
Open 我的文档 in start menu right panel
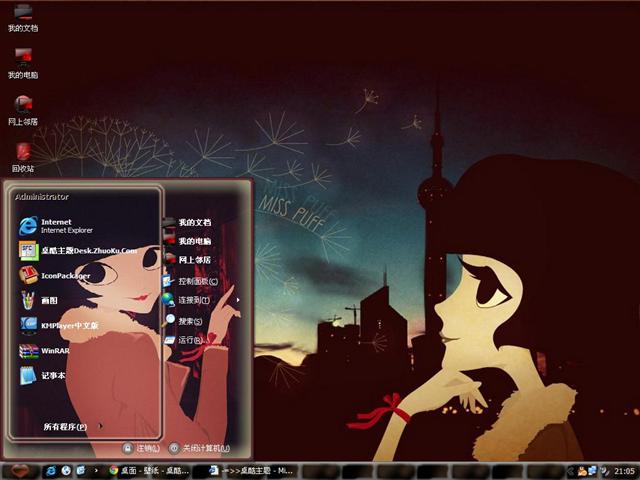coord(187,222)
